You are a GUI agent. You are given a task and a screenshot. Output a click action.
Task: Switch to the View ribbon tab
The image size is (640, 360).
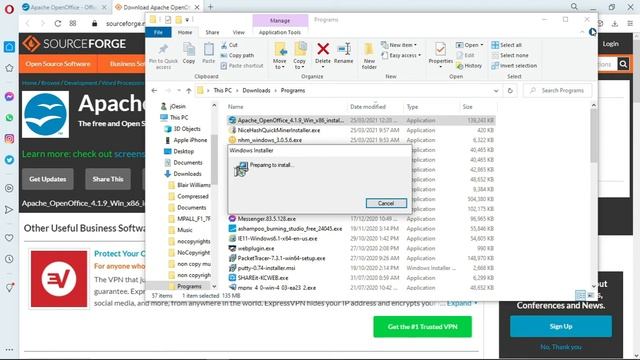click(x=239, y=32)
